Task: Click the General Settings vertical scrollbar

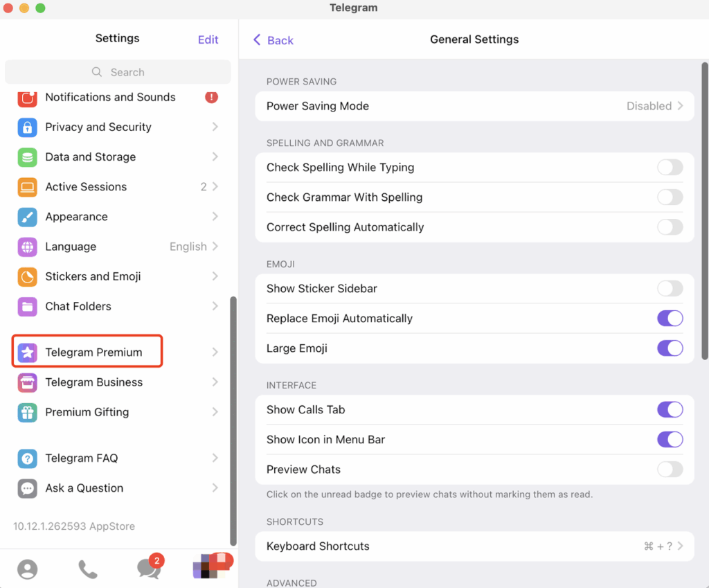Action: click(705, 208)
